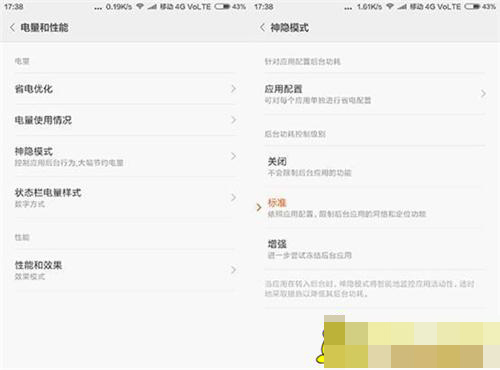Go back from 神隐模式 screen

pyautogui.click(x=262, y=28)
